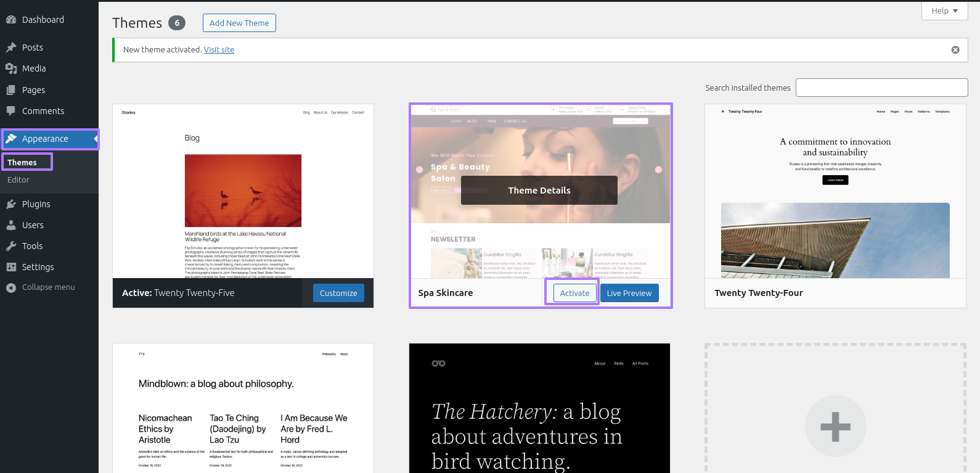This screenshot has width=980, height=473.
Task: Select Appearance menu label
Action: click(45, 139)
